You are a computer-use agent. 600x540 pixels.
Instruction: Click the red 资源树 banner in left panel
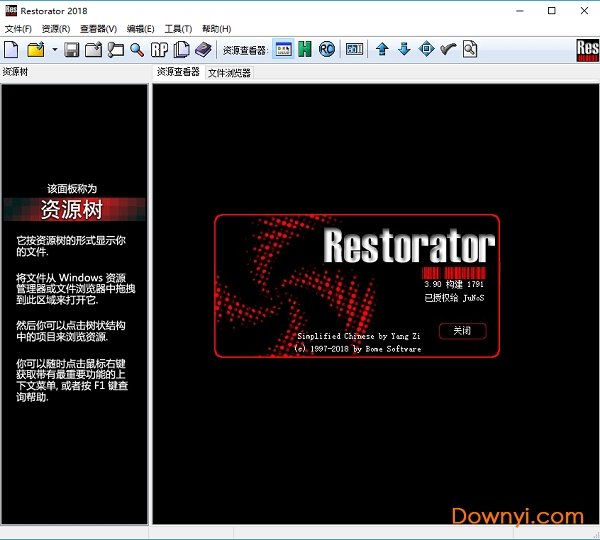[74, 209]
